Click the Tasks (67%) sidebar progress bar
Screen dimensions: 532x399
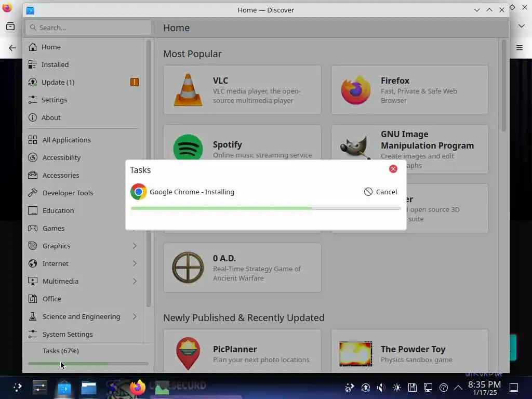88,364
